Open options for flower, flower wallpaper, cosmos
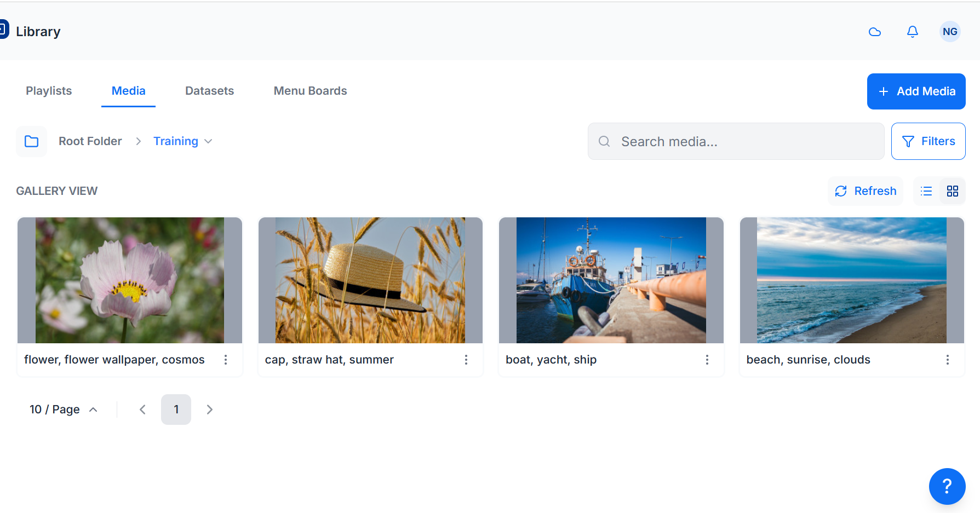 [x=226, y=360]
